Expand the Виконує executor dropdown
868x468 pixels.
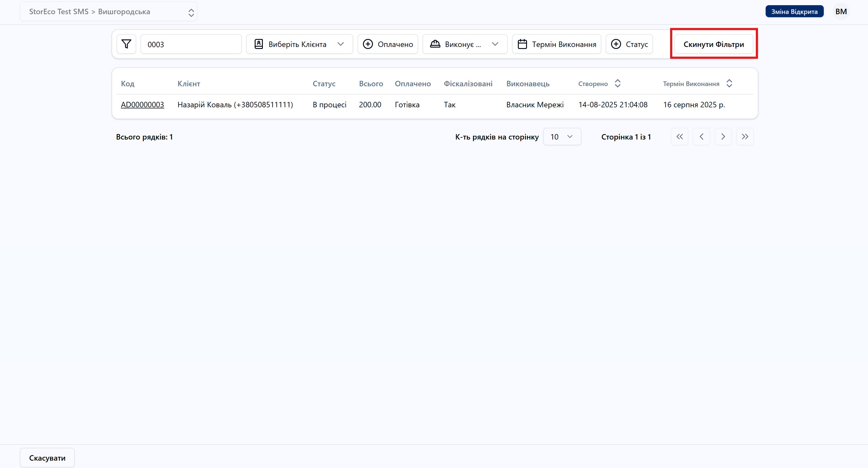(465, 44)
